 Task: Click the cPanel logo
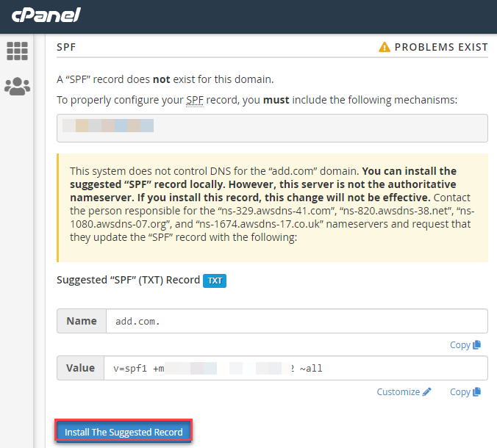46,15
